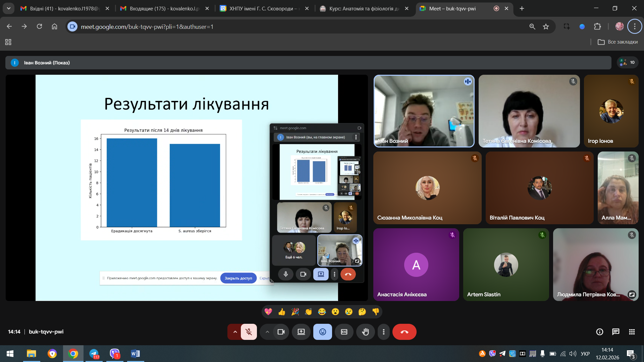Toggle the camera on or off
This screenshot has width=644, height=362.
coord(281,332)
